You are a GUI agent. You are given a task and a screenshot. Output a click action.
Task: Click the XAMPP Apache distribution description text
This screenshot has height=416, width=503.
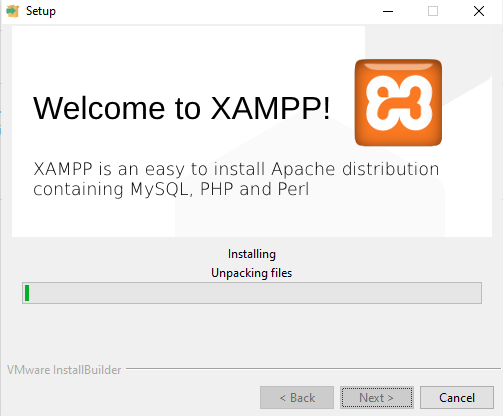click(236, 179)
